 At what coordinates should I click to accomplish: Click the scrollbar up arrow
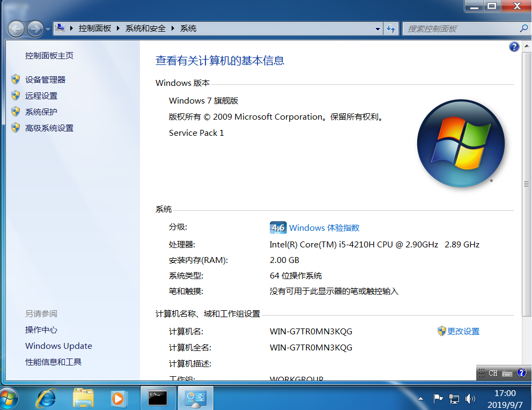(526, 46)
